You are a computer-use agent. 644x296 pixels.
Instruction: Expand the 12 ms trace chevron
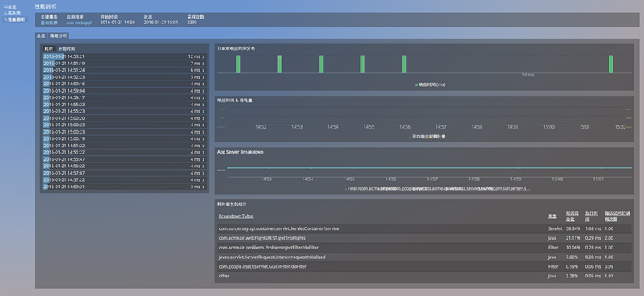204,56
